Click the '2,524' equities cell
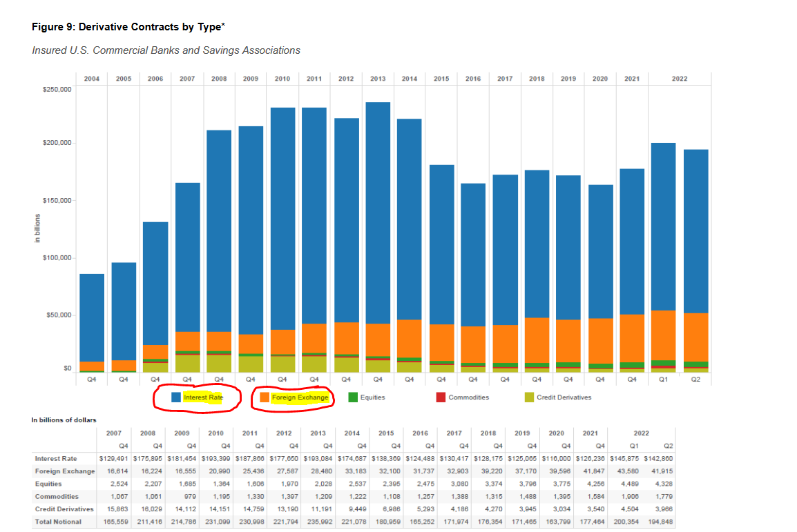 pos(119,484)
